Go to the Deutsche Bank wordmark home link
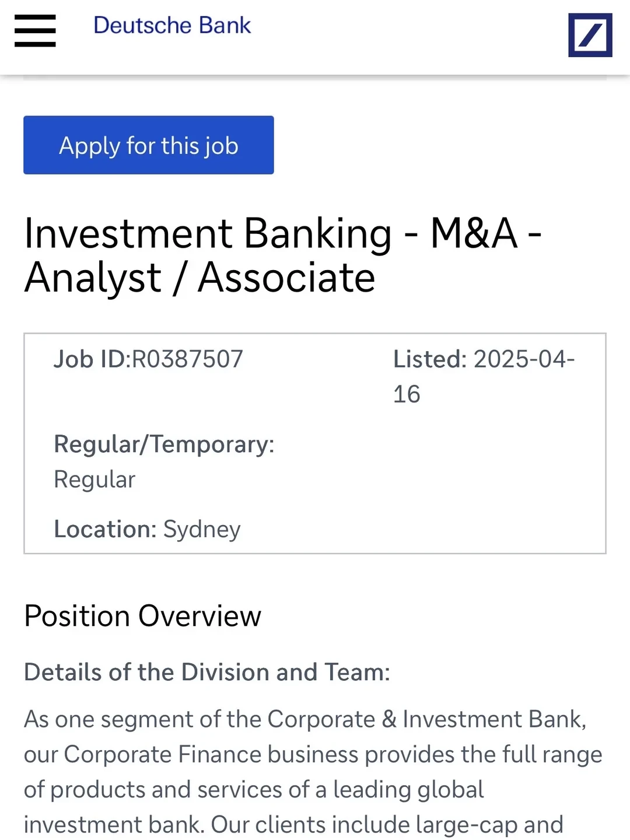The image size is (630, 840). (x=172, y=26)
